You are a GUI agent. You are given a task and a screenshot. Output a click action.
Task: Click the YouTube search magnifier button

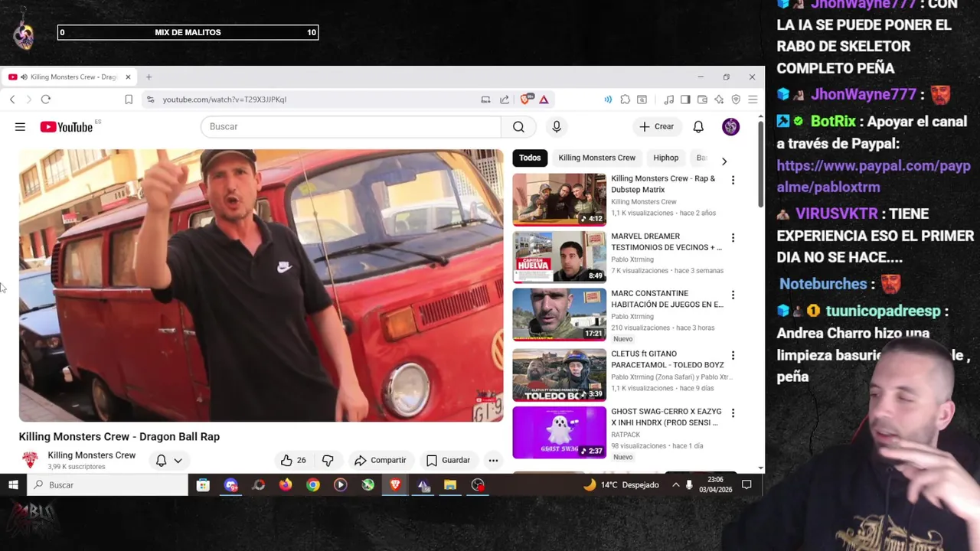tap(518, 127)
